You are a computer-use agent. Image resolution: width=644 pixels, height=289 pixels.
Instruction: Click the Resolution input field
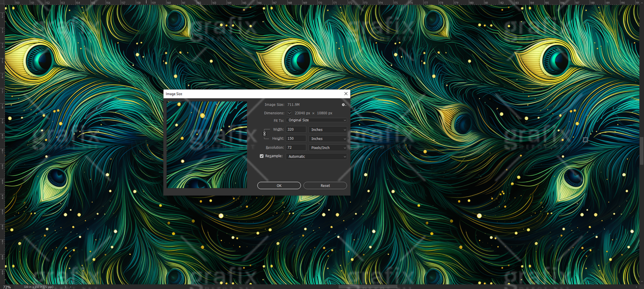pyautogui.click(x=295, y=147)
